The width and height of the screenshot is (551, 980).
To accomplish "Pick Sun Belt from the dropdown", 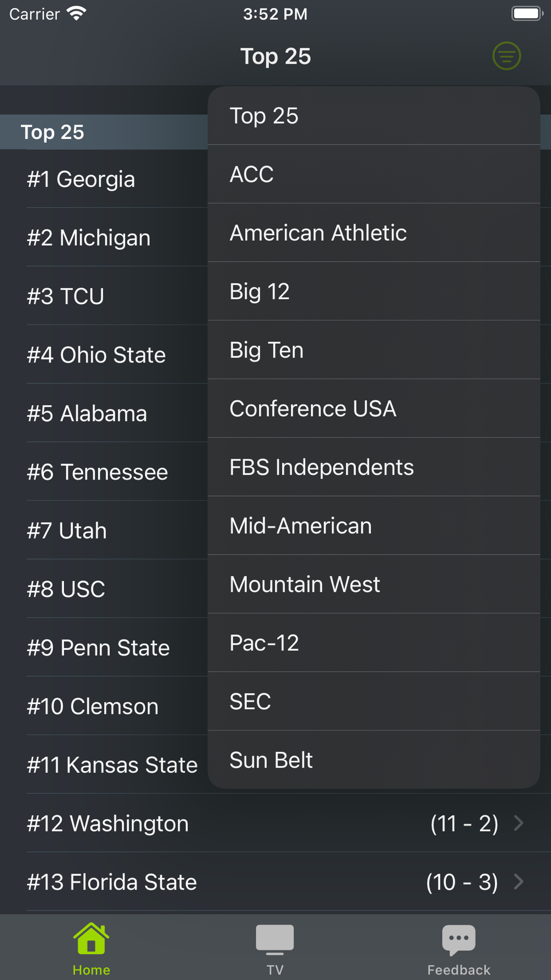I will (x=374, y=760).
